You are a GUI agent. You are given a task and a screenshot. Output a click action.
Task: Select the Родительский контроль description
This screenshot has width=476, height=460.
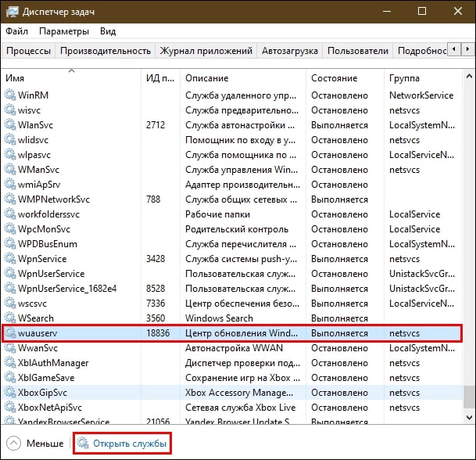237,229
